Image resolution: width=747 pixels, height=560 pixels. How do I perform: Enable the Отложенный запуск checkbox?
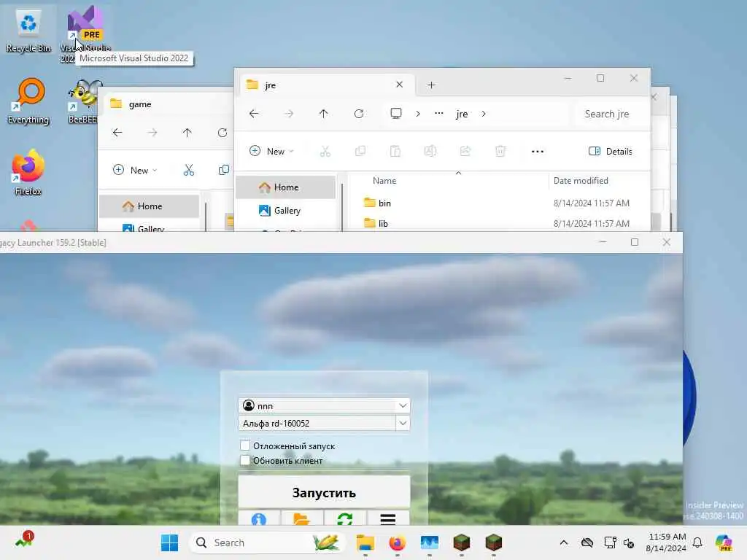click(x=245, y=446)
